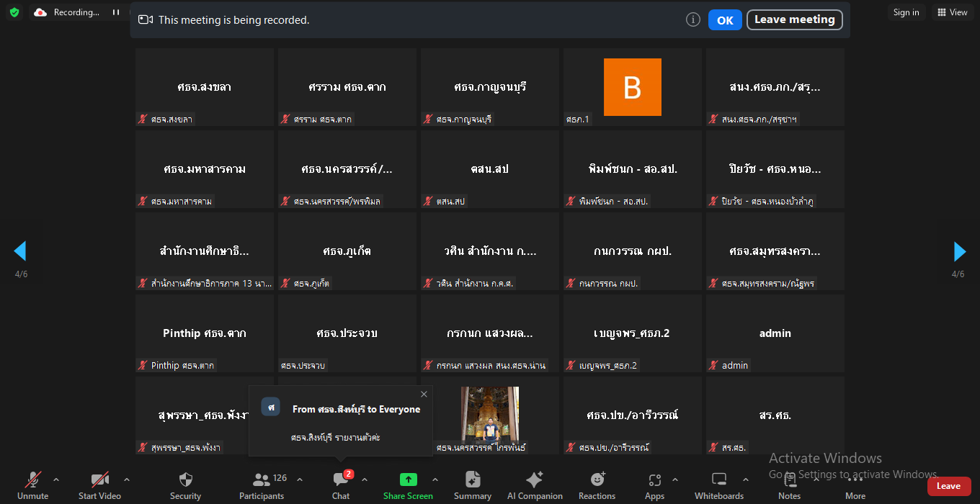
Task: Select the ตสน.สป participant tile
Action: click(x=490, y=169)
